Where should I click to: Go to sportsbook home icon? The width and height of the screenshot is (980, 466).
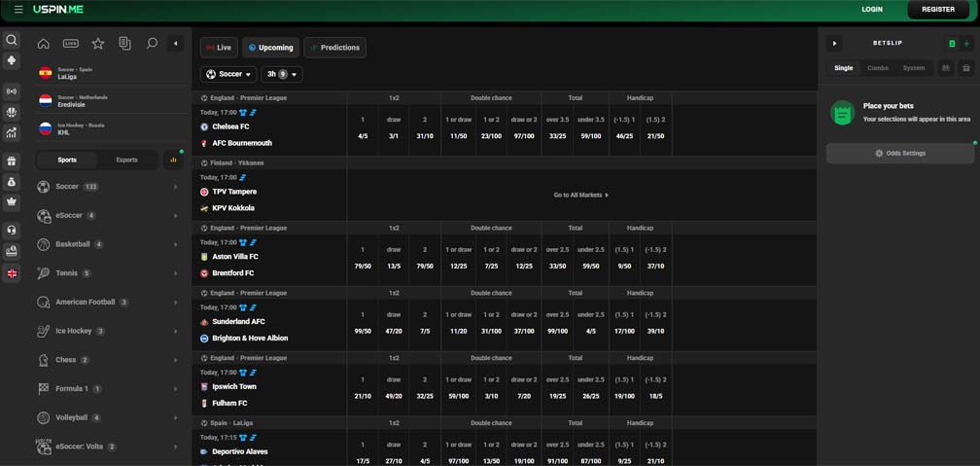tap(44, 44)
